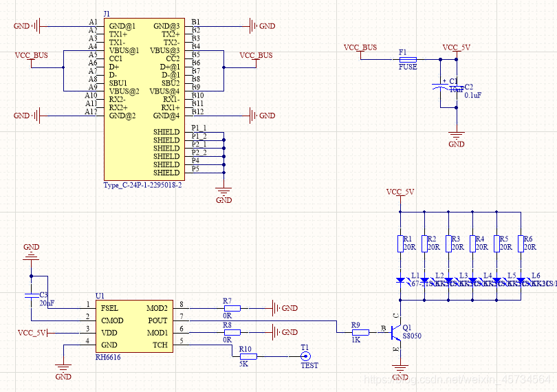Select test point T1 circle
557x392 pixels.
(305, 356)
